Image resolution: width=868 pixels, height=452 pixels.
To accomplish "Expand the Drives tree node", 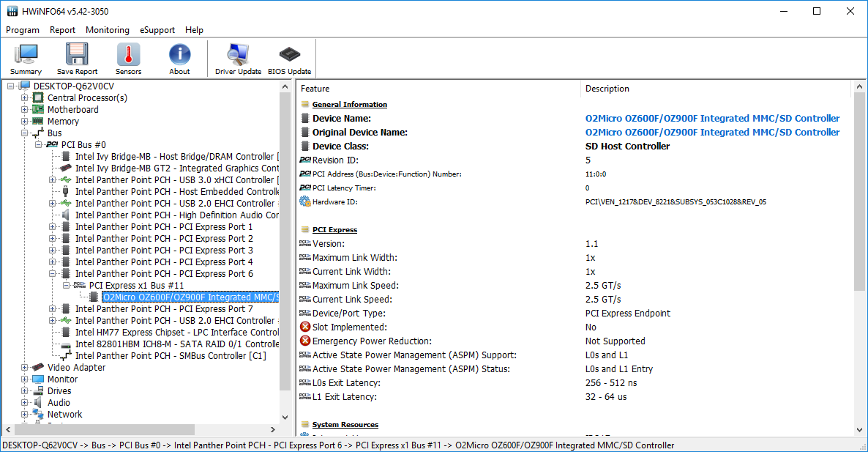I will tap(24, 390).
